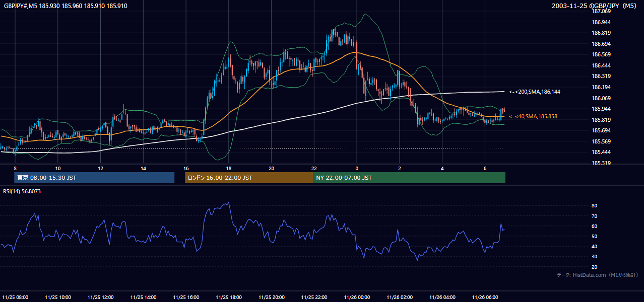Click the 200,SMA,186.144 line label
Image resolution: width=644 pixels, height=302 pixels.
tap(535, 92)
